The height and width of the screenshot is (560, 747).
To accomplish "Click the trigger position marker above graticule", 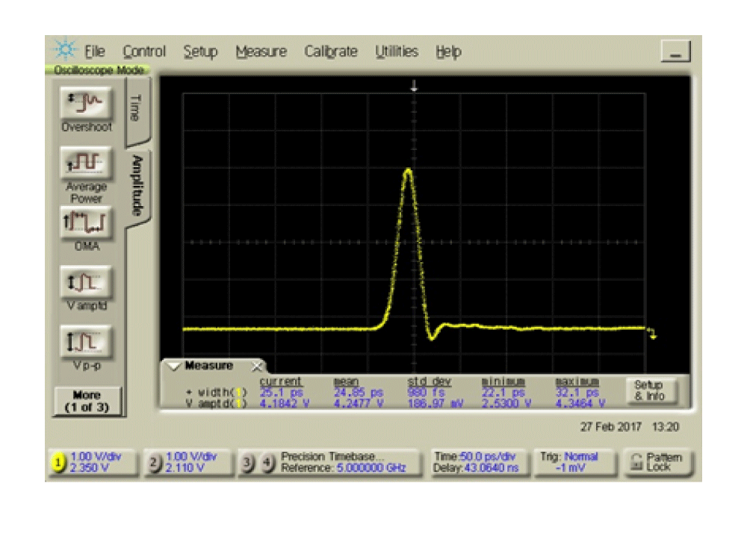I will tap(414, 86).
